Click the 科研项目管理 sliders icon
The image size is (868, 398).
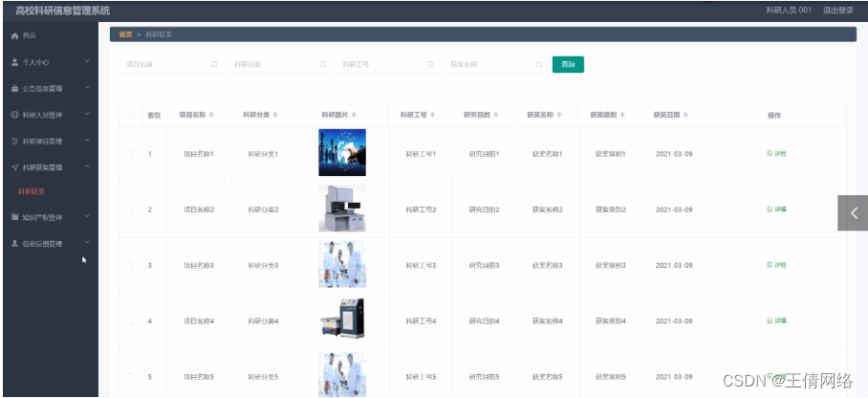15,141
